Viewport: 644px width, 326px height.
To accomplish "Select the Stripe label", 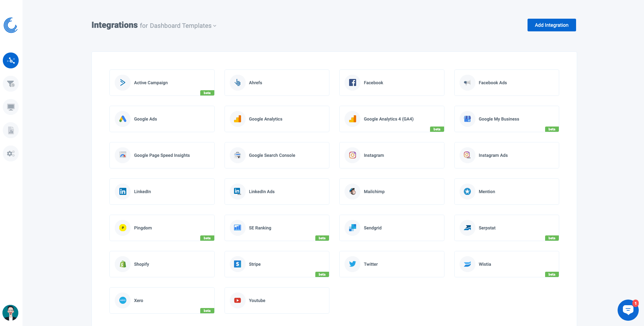I will [255, 264].
